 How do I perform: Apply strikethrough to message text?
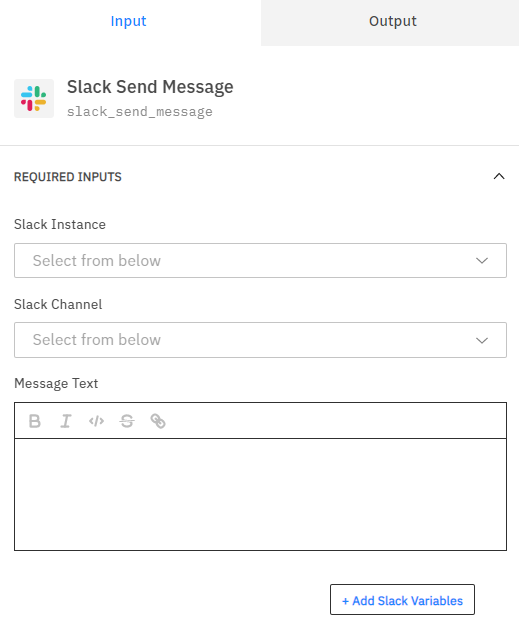(x=127, y=421)
